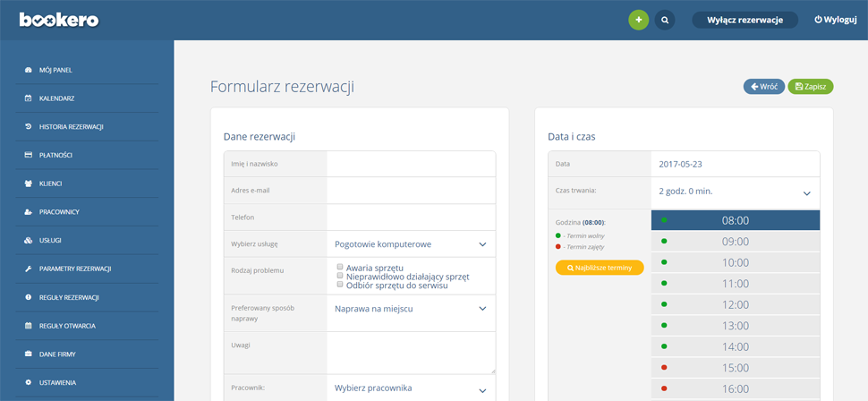Tick the Awaria sprzętu checkbox
The height and width of the screenshot is (401, 868).
point(340,267)
